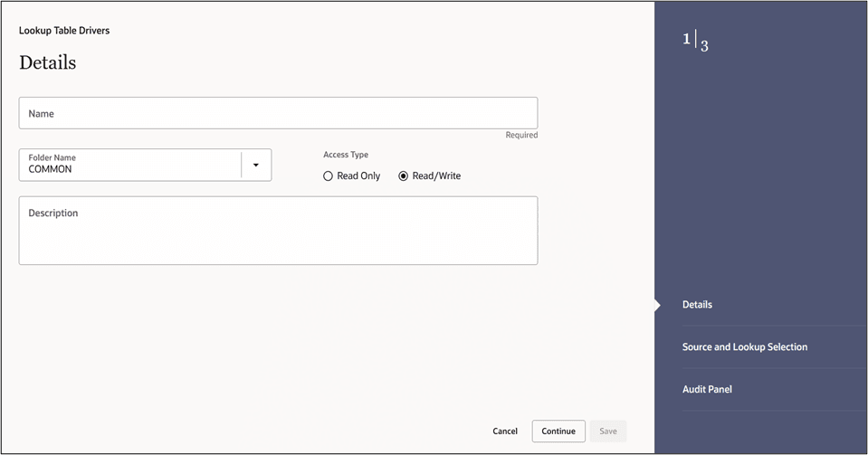Open the Folder Name dropdown arrow
The image size is (868, 455).
click(256, 165)
